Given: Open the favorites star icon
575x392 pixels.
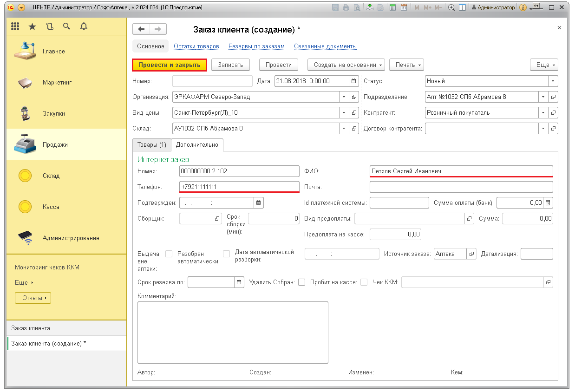Looking at the screenshot, I should [x=32, y=27].
